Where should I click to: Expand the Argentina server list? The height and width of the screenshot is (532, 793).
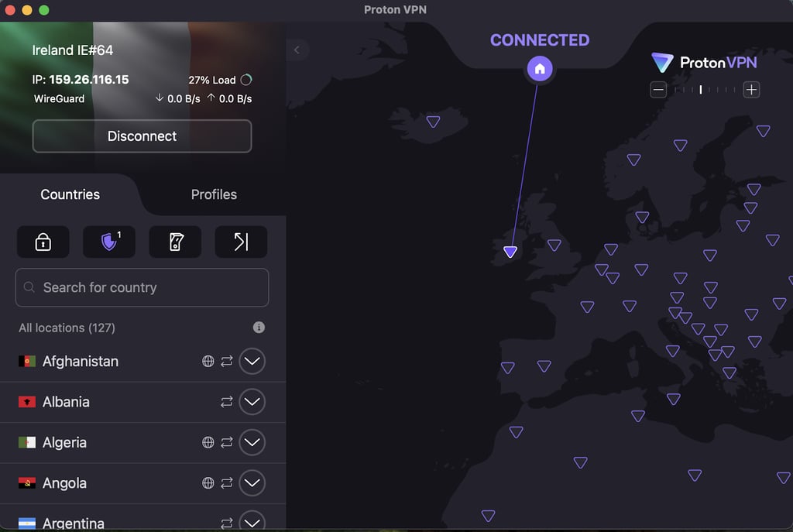[x=252, y=522]
